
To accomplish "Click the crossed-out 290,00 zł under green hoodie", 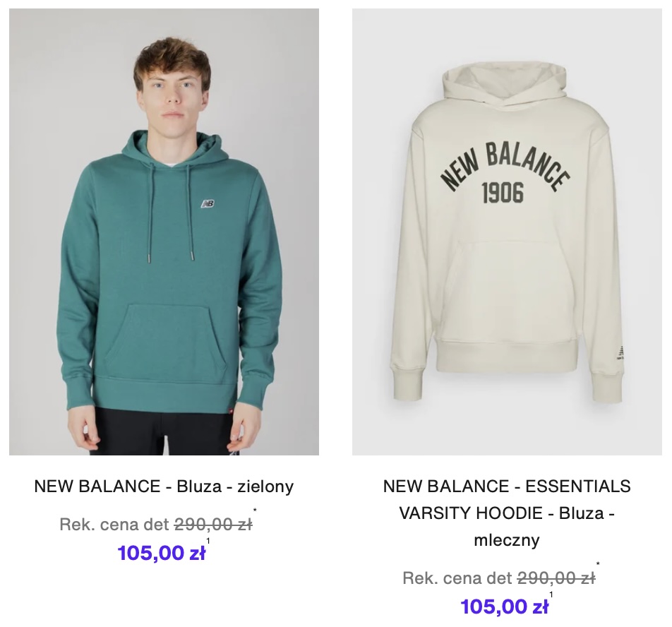I will tap(213, 525).
